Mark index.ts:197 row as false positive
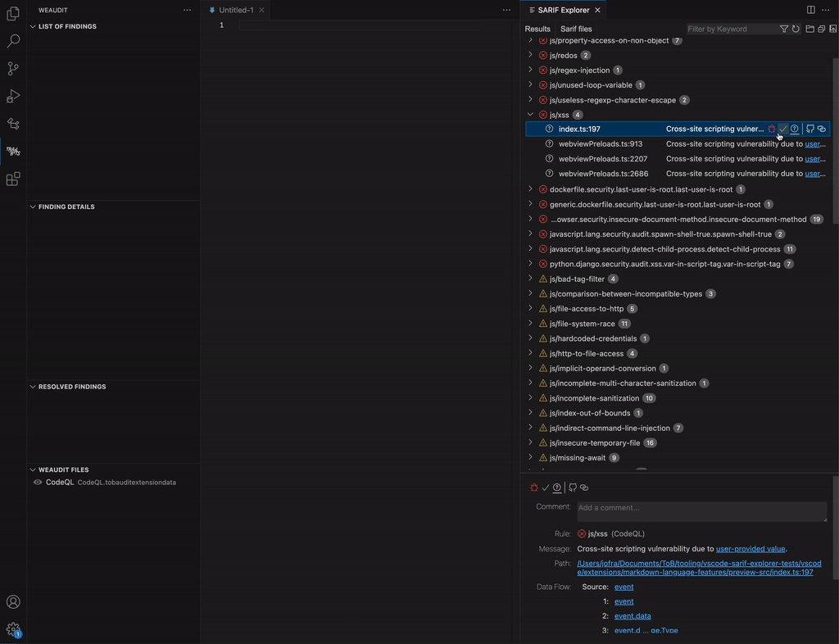The width and height of the screenshot is (839, 644). 783,129
